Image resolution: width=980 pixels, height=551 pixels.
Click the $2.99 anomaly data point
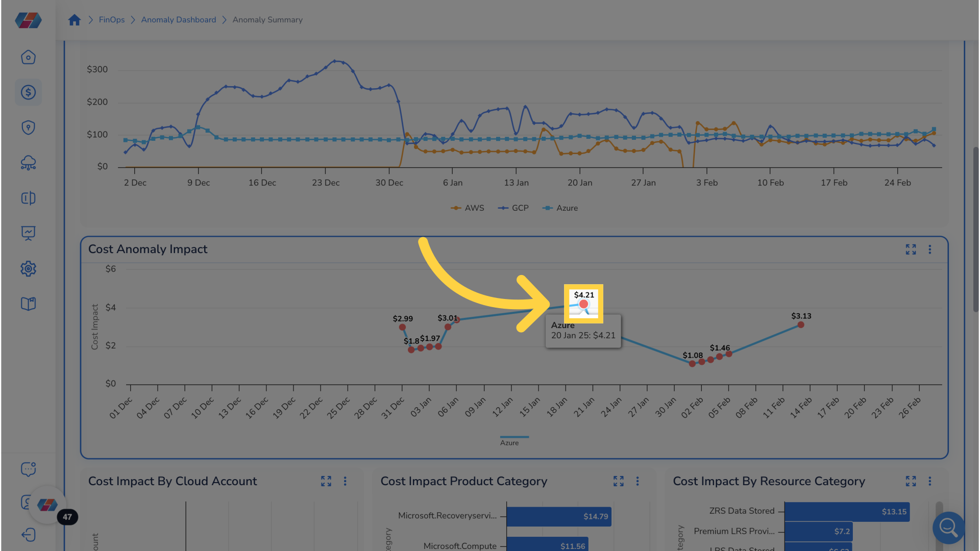pos(402,327)
